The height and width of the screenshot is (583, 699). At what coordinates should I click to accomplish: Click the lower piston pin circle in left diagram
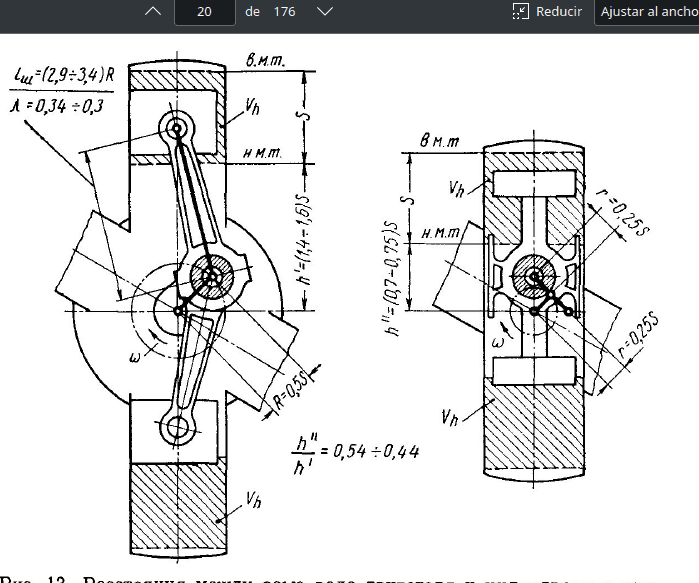[180, 428]
